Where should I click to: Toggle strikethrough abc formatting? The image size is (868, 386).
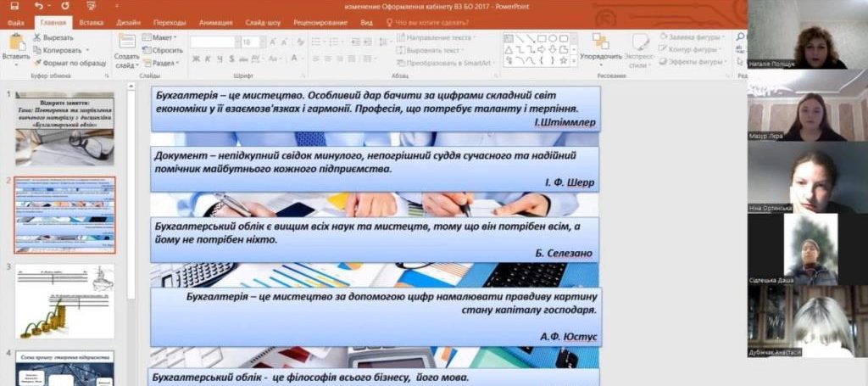[x=243, y=59]
